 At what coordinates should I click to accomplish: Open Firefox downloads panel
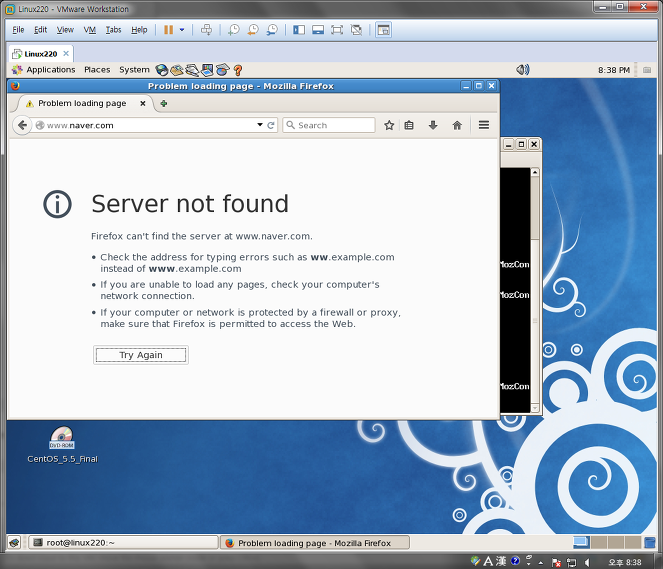click(x=433, y=125)
